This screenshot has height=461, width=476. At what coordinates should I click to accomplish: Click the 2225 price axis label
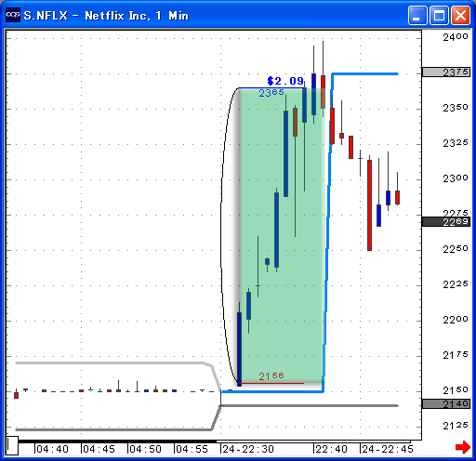456,284
